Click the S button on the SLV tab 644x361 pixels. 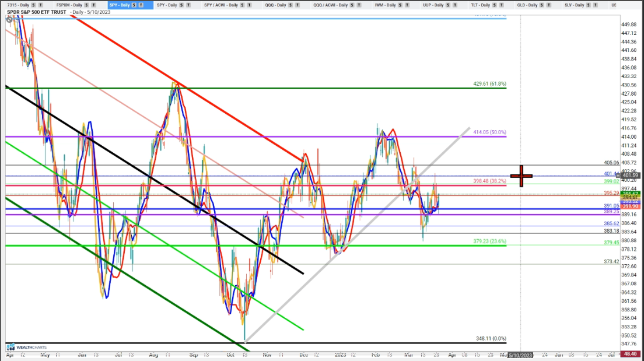589,5
